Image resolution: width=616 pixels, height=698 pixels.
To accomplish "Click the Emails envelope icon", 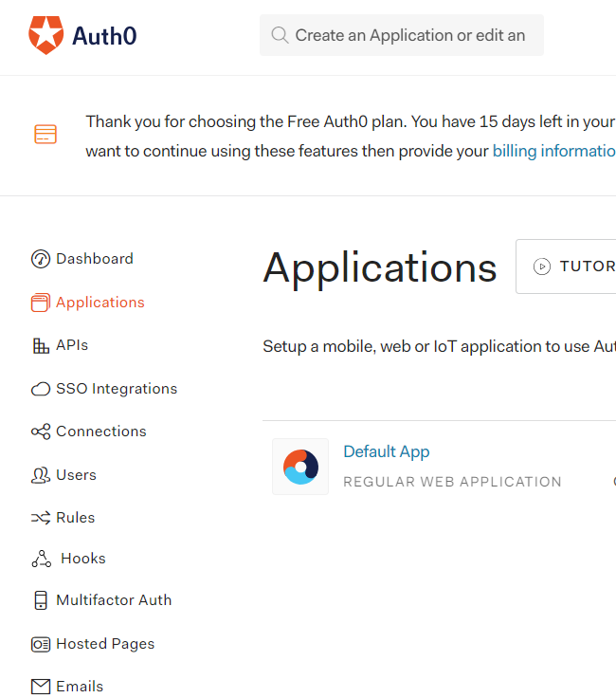I will click(41, 687).
